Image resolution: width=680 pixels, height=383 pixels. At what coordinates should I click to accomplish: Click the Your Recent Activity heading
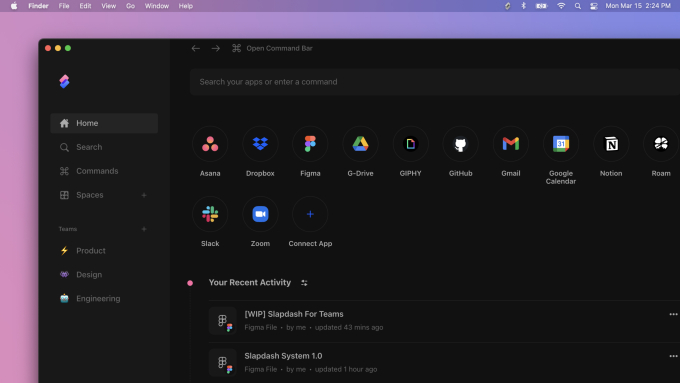point(249,282)
